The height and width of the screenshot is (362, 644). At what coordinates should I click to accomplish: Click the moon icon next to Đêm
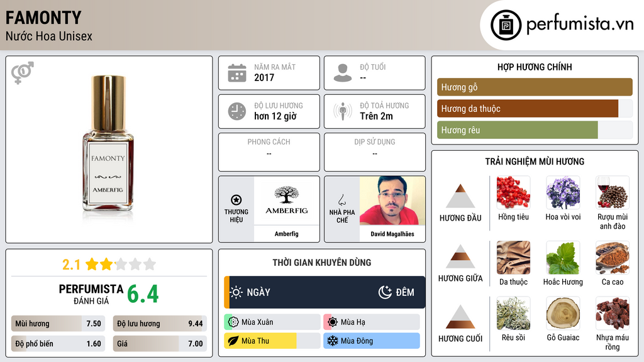[385, 292]
